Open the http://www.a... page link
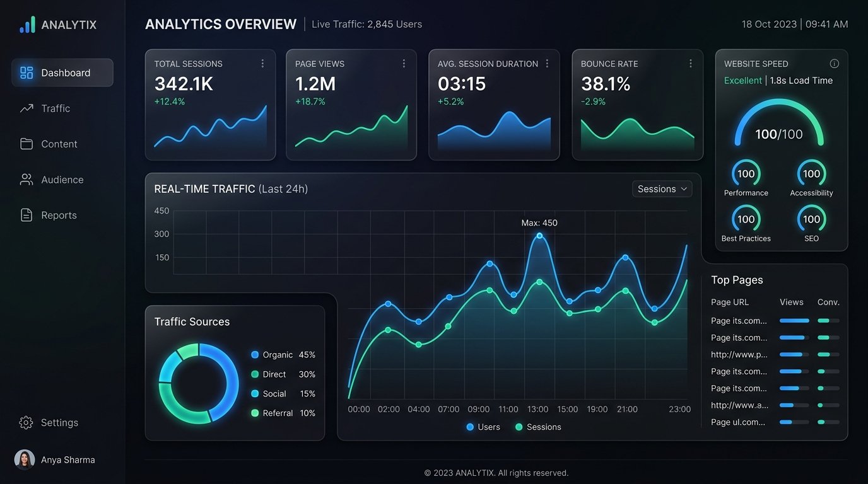Image resolution: width=868 pixels, height=484 pixels. coord(739,405)
